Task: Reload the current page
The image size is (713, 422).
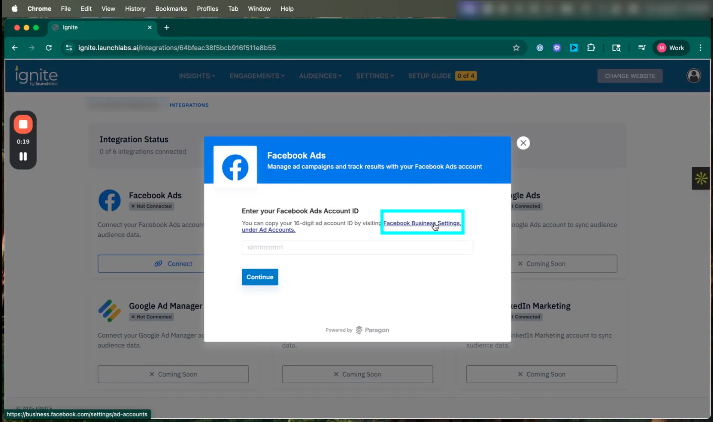Action: click(x=49, y=48)
